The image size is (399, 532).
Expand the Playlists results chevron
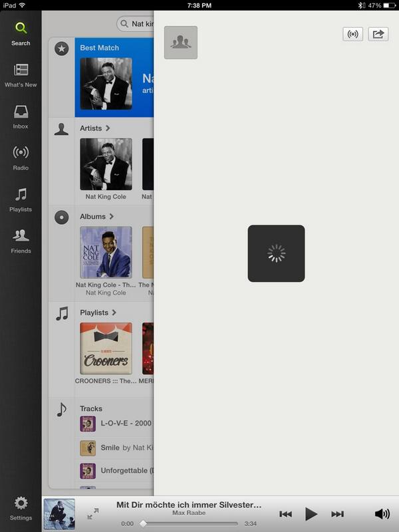(x=114, y=313)
